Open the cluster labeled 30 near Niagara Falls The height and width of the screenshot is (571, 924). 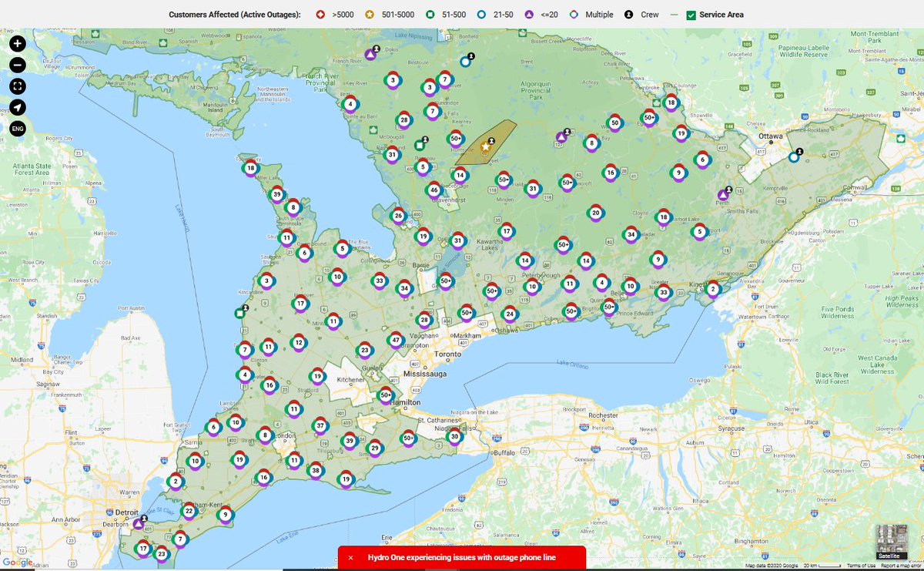(x=454, y=436)
